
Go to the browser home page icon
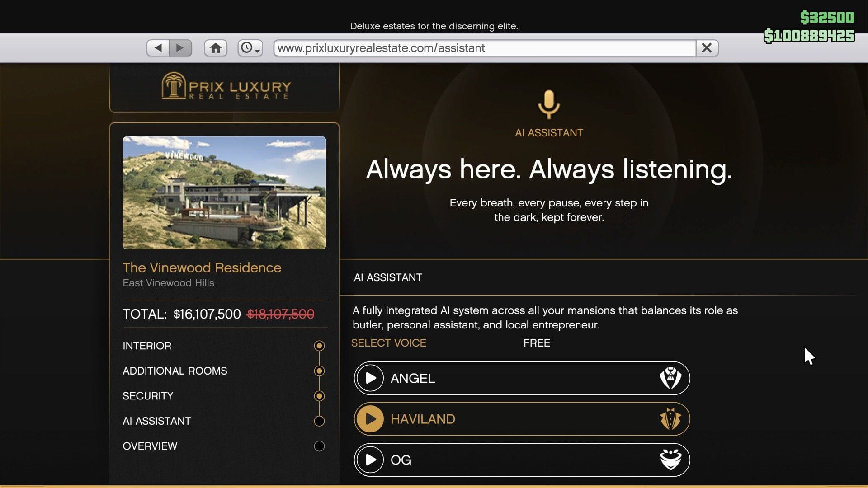pyautogui.click(x=216, y=47)
